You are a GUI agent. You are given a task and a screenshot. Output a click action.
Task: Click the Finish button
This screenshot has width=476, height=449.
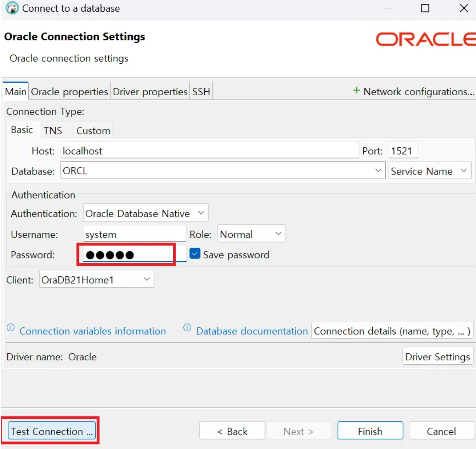pyautogui.click(x=370, y=431)
